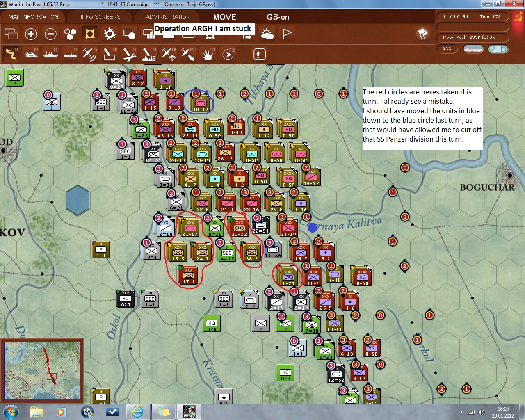Screen dimensions: 525x420
Task: Click the air level '1' cloud indicator
Action: click(x=498, y=49)
